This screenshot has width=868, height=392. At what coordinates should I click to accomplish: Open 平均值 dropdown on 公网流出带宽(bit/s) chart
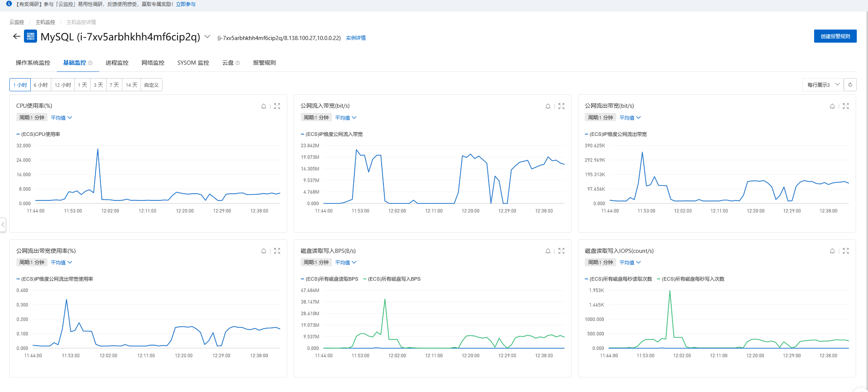click(x=630, y=117)
